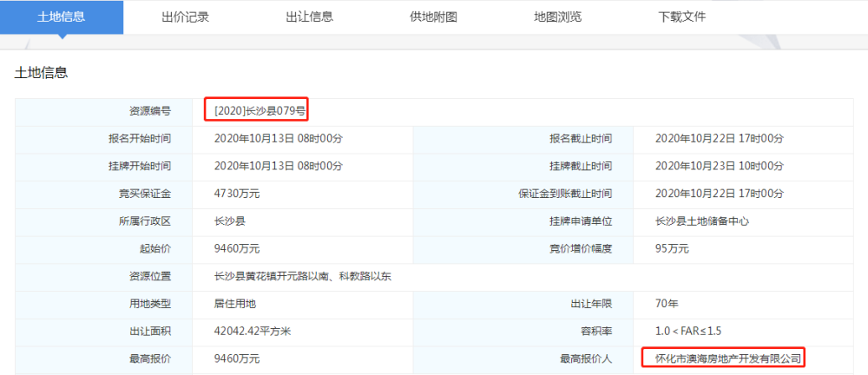The width and height of the screenshot is (868, 375).
Task: Click the 出让面积 label cell
Action: coord(103,332)
